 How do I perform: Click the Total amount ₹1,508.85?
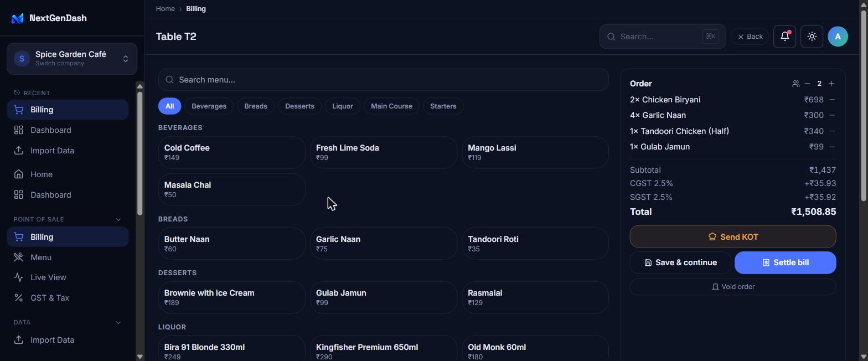point(813,212)
